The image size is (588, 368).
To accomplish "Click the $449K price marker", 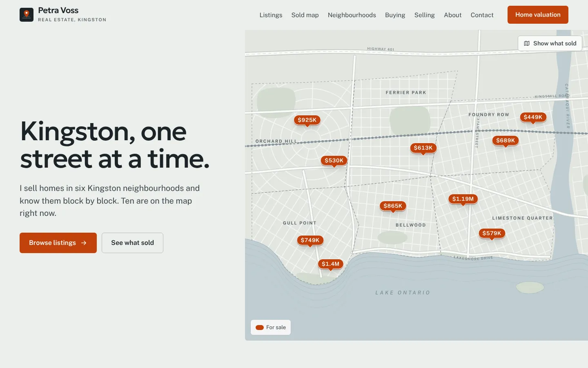I will tap(533, 117).
